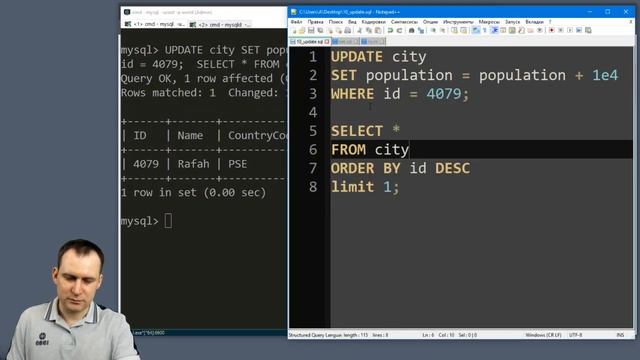The height and width of the screenshot is (360, 640).
Task: Click the 4079 value on line 3
Action: [x=444, y=94]
